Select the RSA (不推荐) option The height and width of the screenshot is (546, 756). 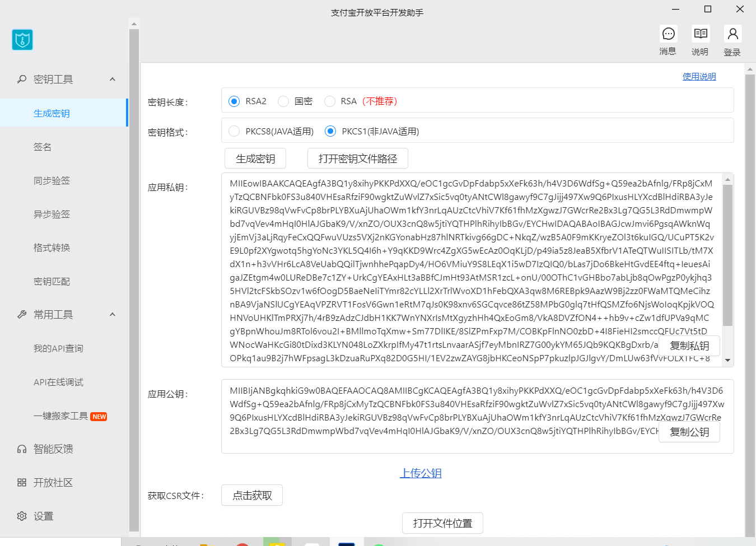tap(330, 101)
